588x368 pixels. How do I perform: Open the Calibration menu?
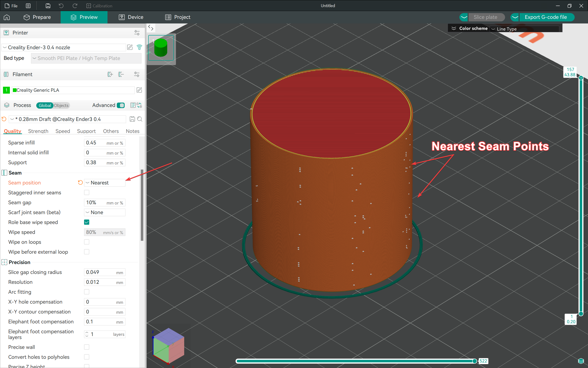pyautogui.click(x=99, y=6)
